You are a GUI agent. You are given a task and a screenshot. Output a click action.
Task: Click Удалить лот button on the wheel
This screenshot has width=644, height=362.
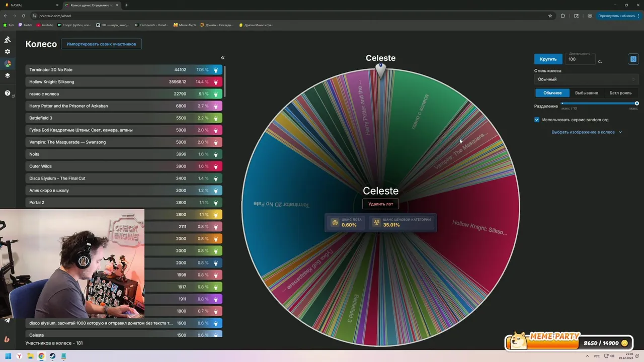point(380,204)
